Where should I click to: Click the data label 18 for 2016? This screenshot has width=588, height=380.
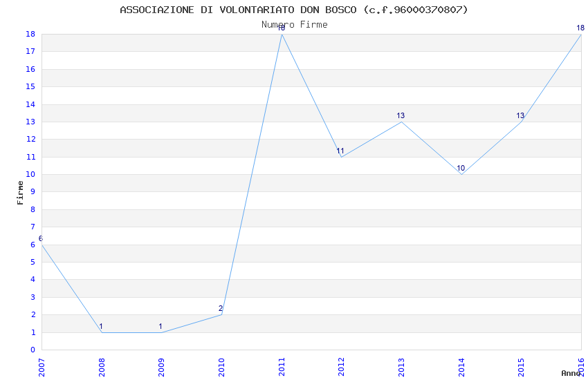[x=580, y=28]
